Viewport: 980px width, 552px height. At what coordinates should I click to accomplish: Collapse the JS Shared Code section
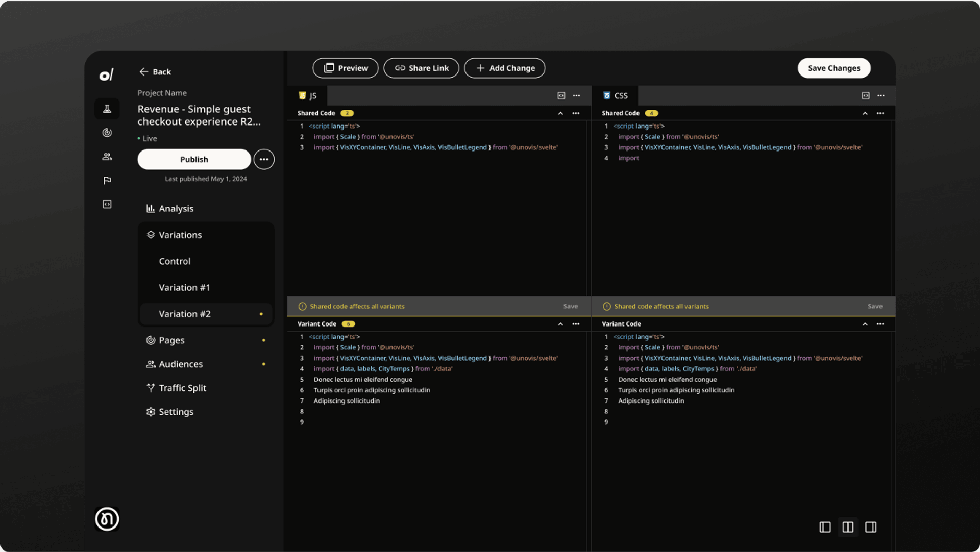[x=560, y=113]
